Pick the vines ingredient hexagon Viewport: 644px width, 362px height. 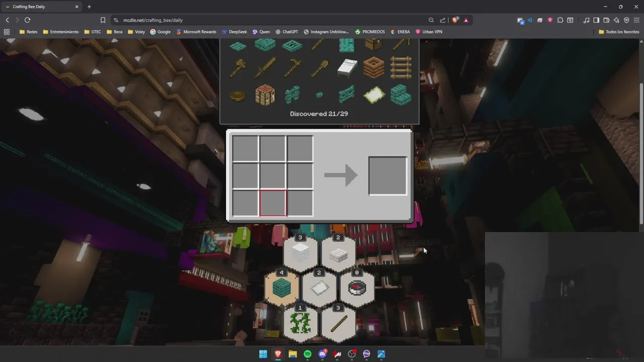(x=300, y=323)
